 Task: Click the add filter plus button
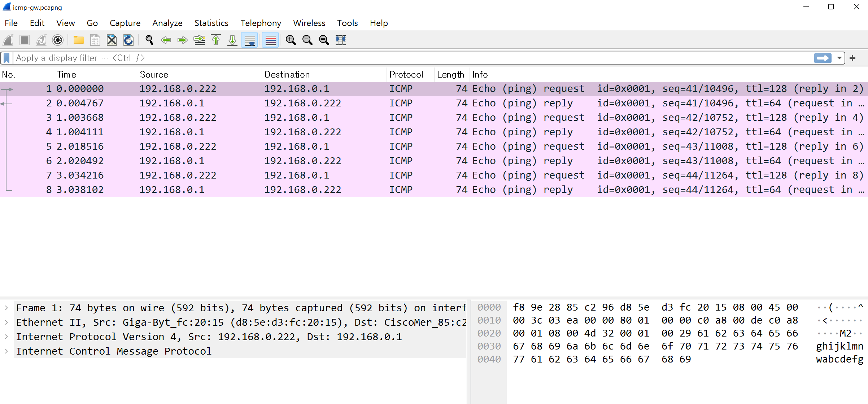[x=852, y=58]
